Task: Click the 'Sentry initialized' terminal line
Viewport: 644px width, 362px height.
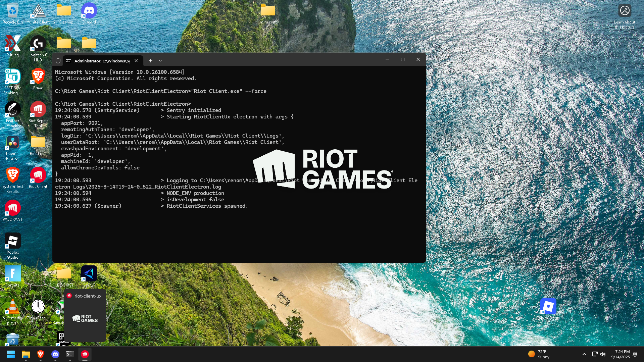Action: [194, 110]
